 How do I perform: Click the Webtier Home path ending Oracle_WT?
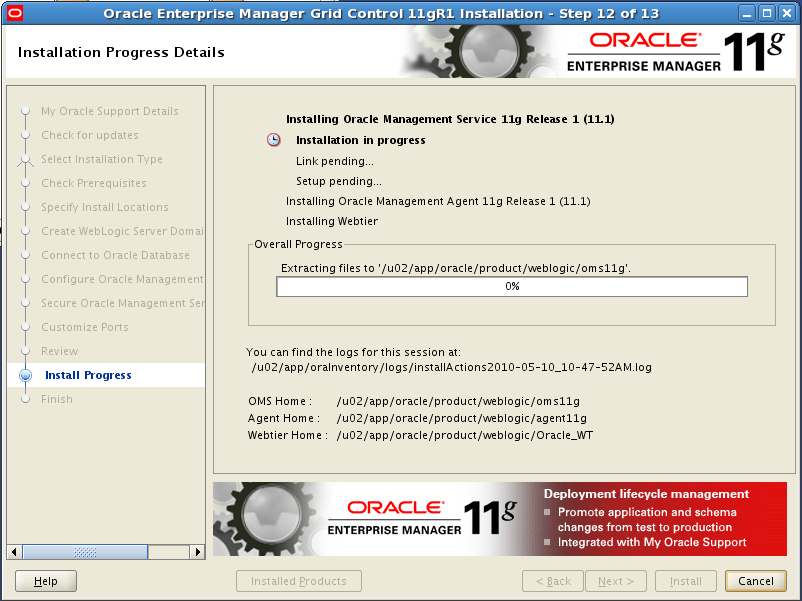(x=464, y=435)
